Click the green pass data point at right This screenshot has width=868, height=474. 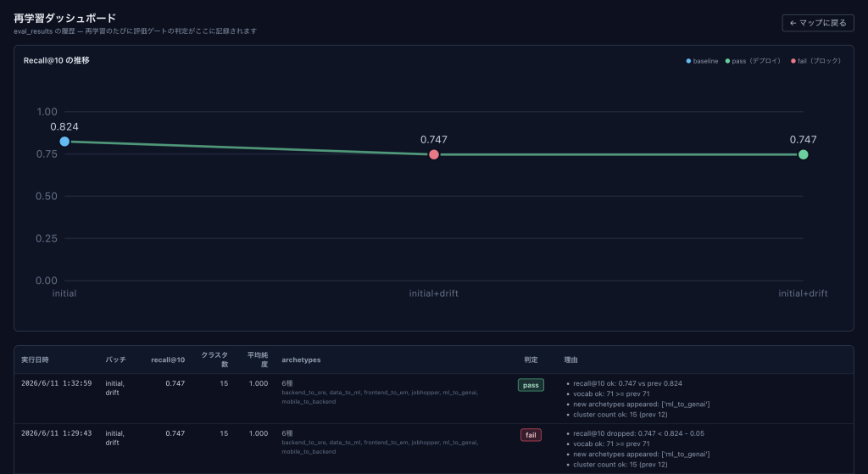point(804,154)
